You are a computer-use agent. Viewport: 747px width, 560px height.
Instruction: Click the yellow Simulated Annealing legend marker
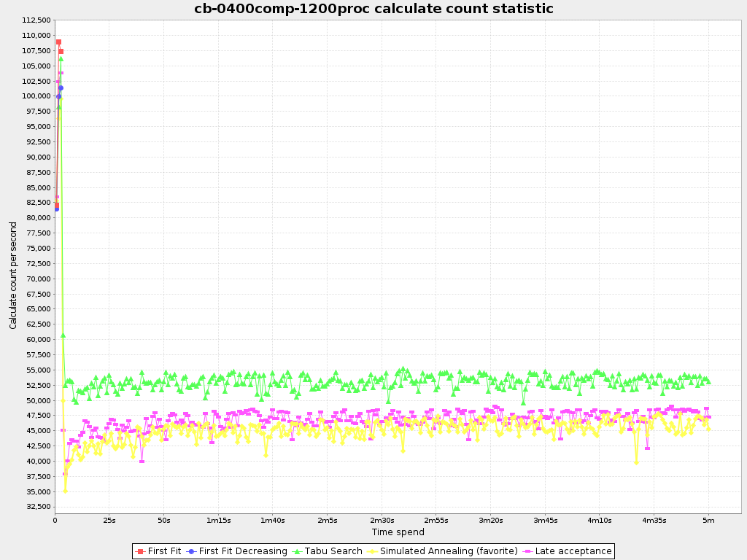click(x=372, y=551)
